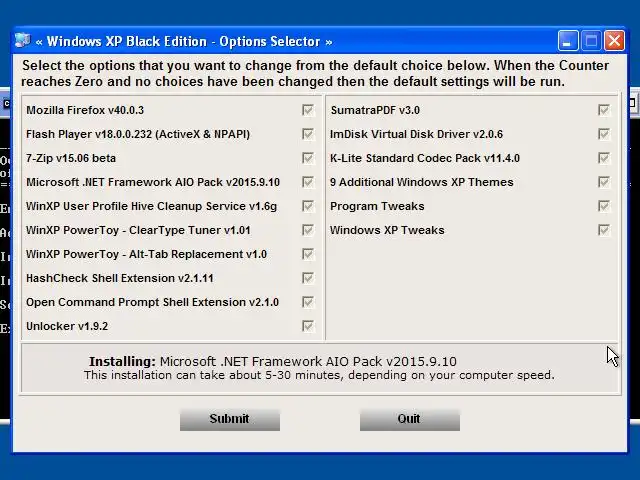
Task: Toggle 9 Additional Windows XP Themes checkbox
Action: click(x=604, y=182)
